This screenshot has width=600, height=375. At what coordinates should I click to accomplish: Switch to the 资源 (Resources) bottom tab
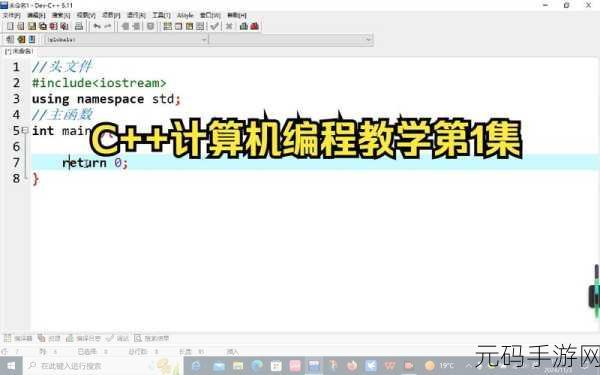[x=49, y=338]
